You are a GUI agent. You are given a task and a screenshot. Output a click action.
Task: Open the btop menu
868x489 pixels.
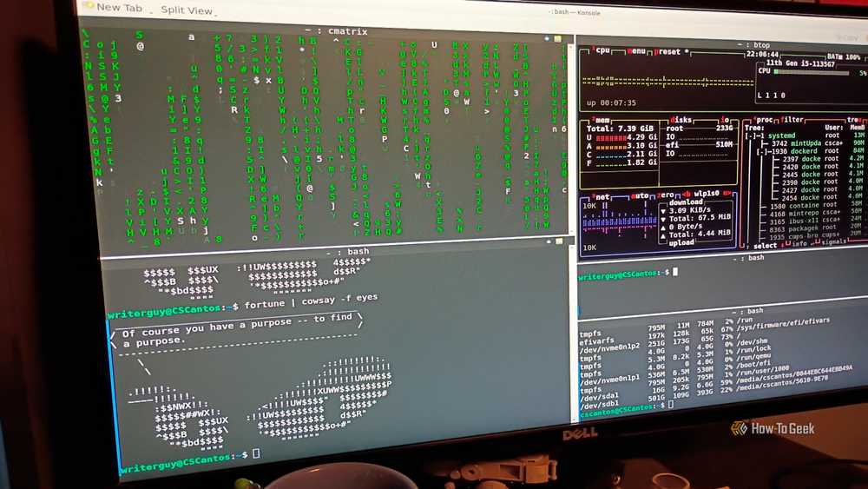tap(636, 51)
